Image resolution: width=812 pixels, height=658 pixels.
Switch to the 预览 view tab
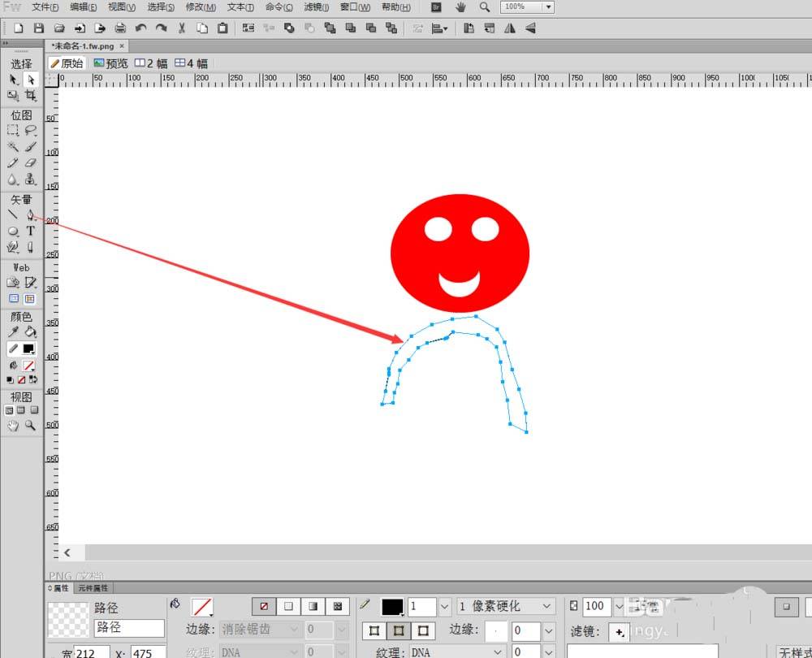point(110,63)
